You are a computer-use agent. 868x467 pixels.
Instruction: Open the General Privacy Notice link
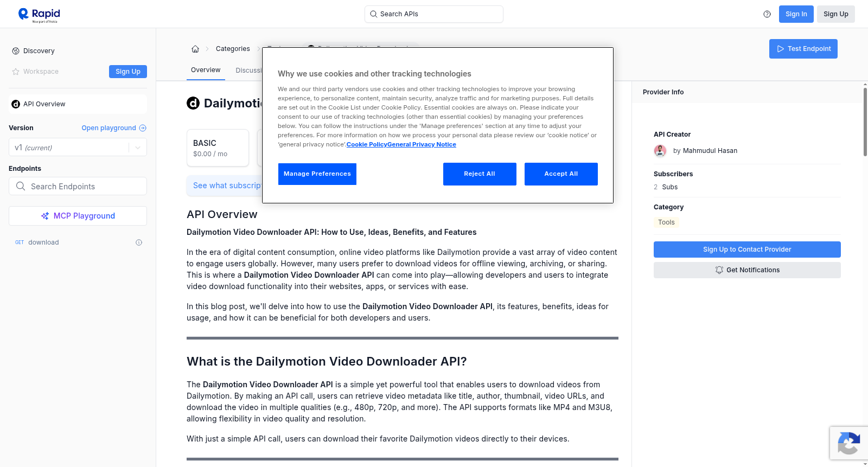422,144
